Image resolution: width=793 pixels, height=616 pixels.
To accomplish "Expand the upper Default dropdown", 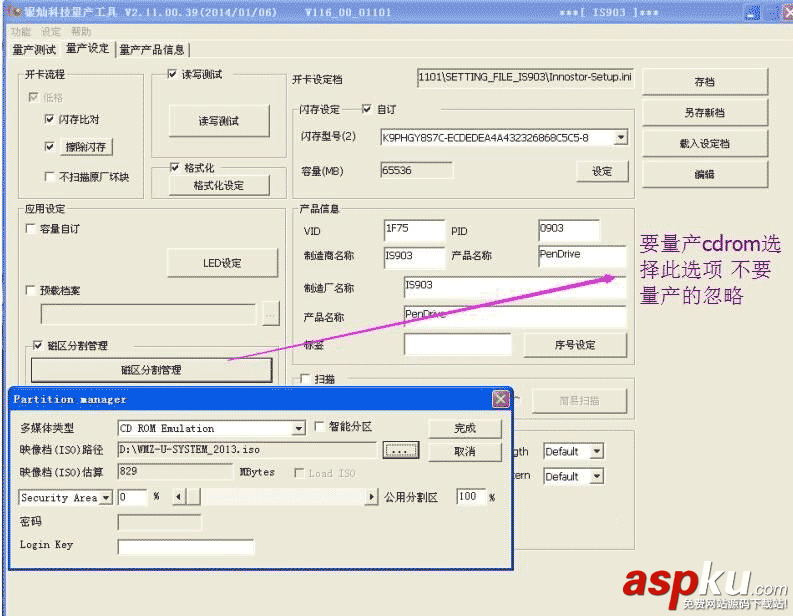I will coord(597,451).
